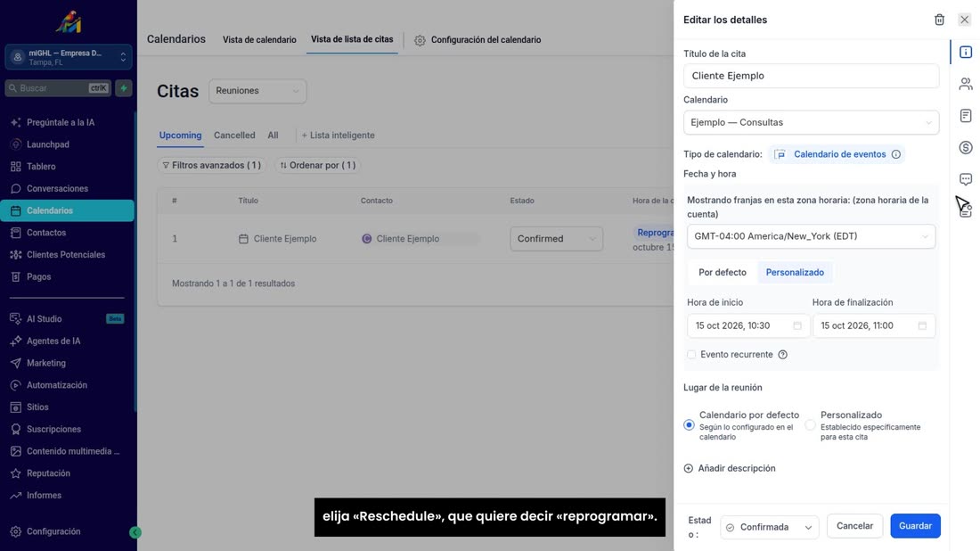Select the Cancelled appointments tab
The height and width of the screenshot is (551, 980).
tap(234, 136)
